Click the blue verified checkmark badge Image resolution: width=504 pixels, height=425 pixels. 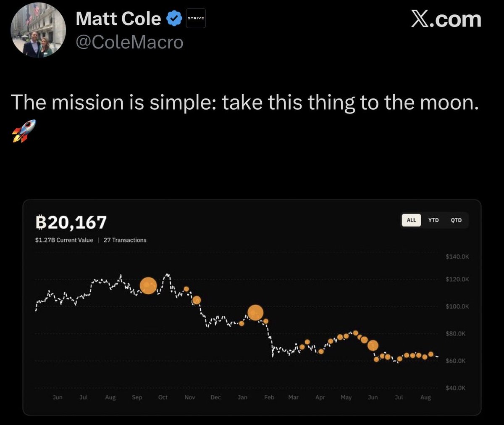[x=174, y=18]
